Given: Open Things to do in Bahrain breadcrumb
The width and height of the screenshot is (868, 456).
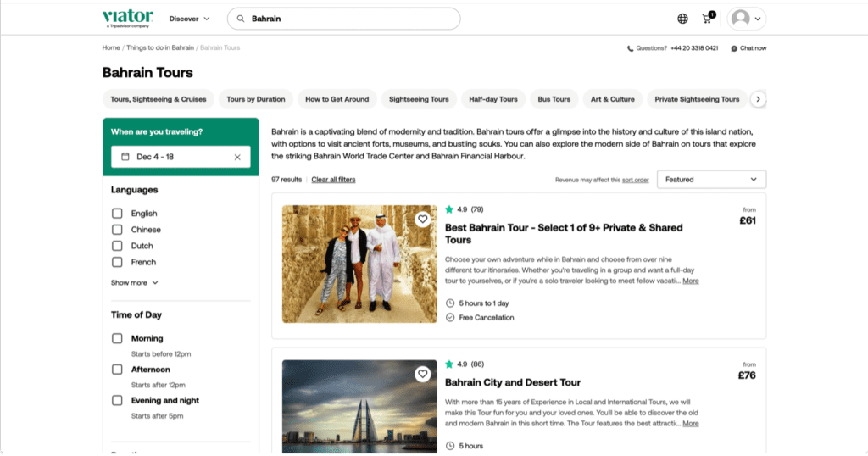Looking at the screenshot, I should [x=160, y=48].
